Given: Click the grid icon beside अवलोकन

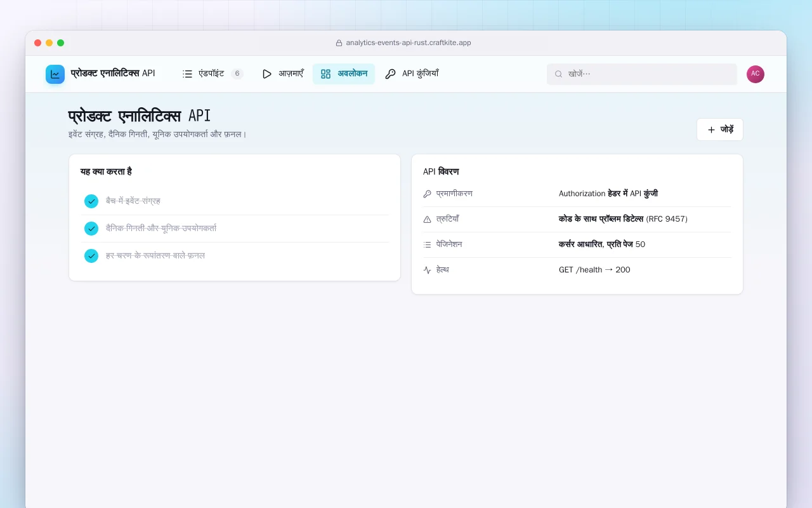Looking at the screenshot, I should tap(325, 74).
